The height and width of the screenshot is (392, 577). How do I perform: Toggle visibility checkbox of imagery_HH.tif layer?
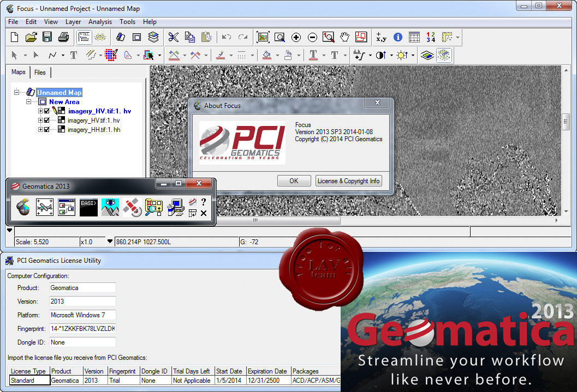point(47,130)
